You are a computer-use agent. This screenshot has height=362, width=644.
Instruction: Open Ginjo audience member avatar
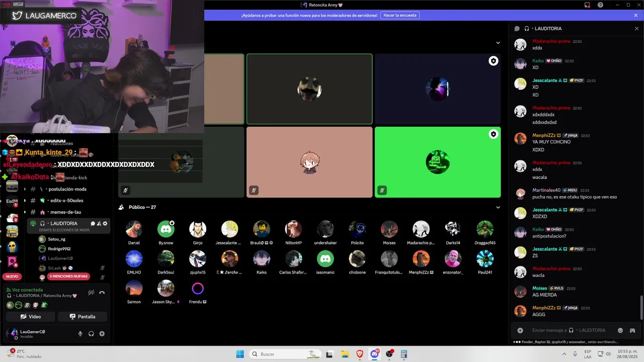pyautogui.click(x=198, y=229)
